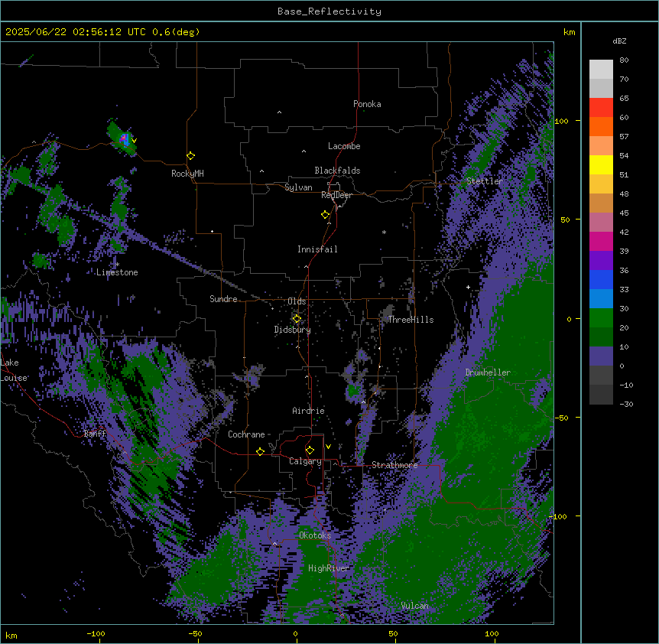Click the RockyMH label

pos(187,174)
